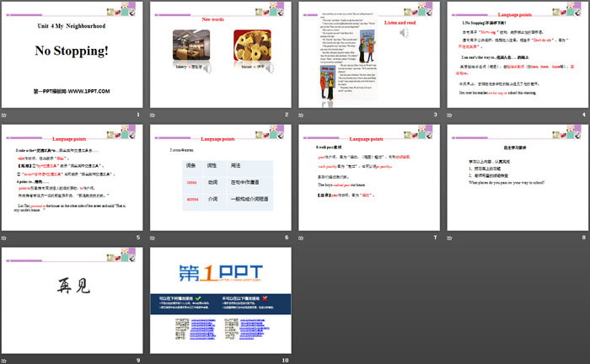Click slide number 2 label
This screenshot has height=364, width=590.
click(287, 115)
